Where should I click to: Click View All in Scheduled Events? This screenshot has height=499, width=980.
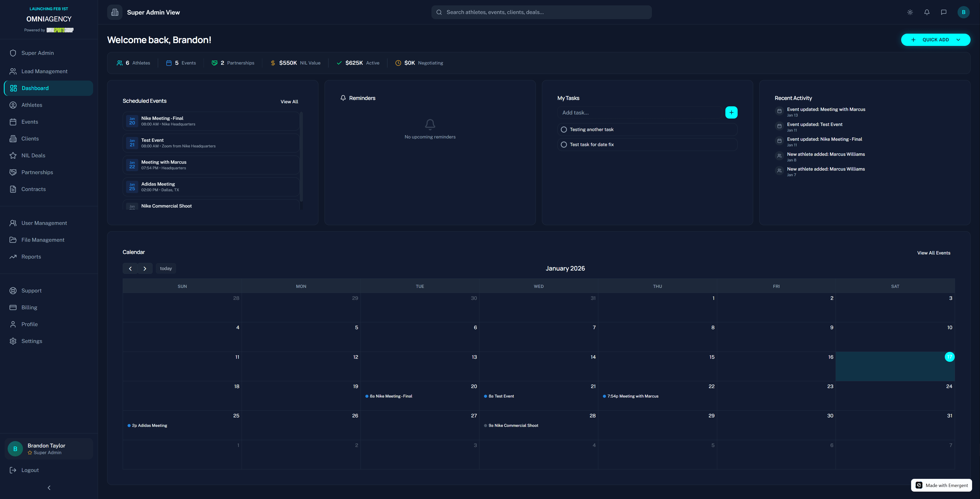289,101
